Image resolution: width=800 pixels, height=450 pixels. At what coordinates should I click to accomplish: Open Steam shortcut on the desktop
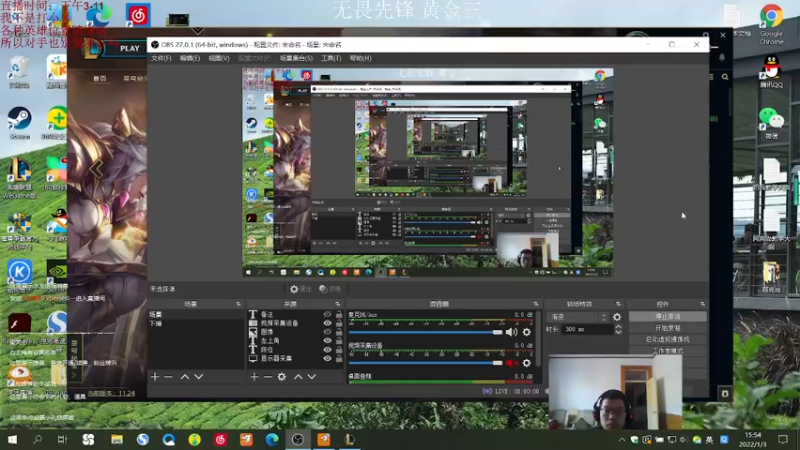tap(19, 122)
